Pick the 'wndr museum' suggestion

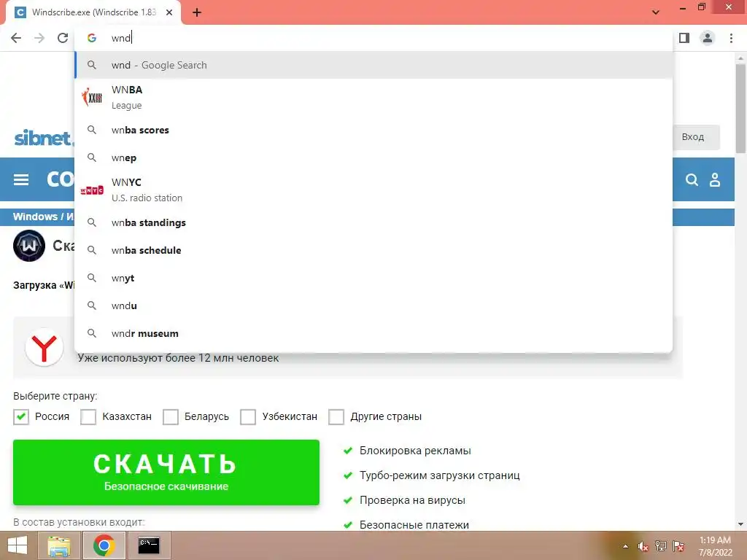[x=373, y=333]
